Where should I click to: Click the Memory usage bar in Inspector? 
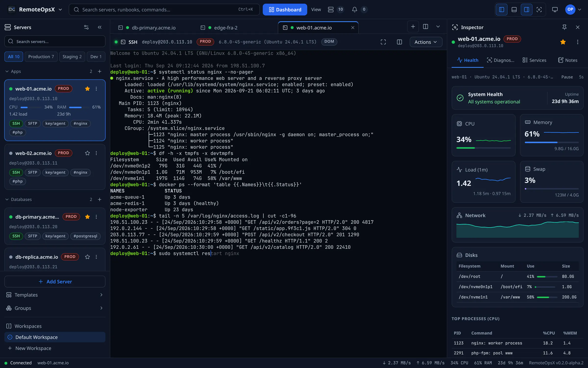[x=551, y=142]
